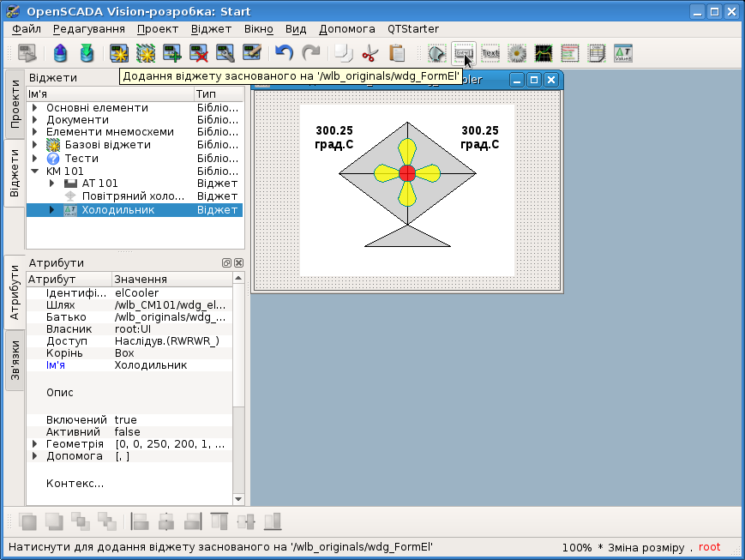Viewport: 745px width, 560px height.
Task: Click the delete visual item icon
Action: click(199, 53)
